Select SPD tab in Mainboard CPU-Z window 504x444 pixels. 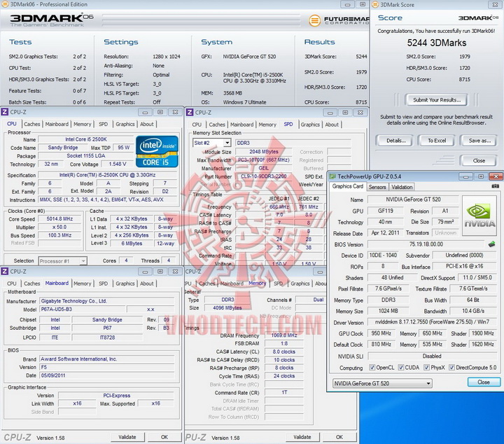pos(103,284)
